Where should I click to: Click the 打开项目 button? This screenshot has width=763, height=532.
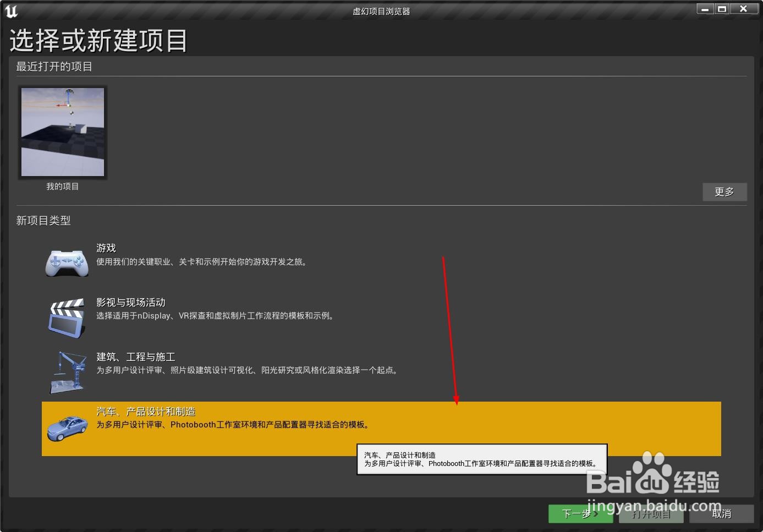pos(651,513)
